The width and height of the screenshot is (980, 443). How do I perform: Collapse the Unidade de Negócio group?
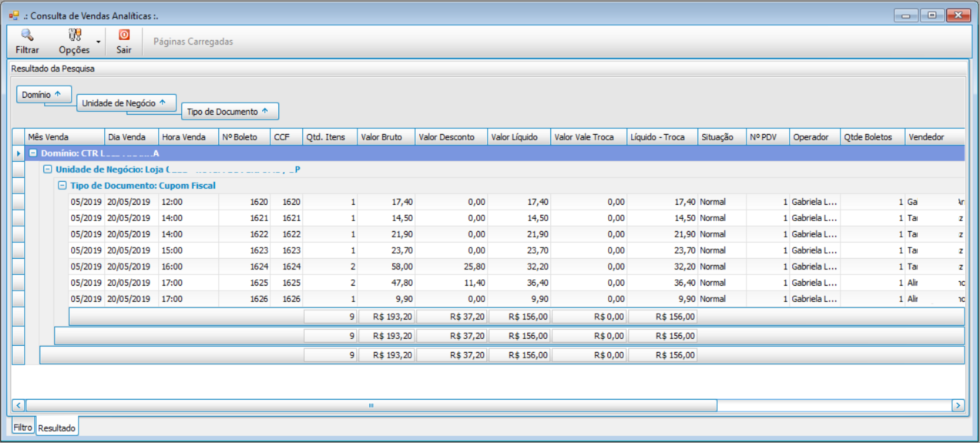(x=47, y=169)
